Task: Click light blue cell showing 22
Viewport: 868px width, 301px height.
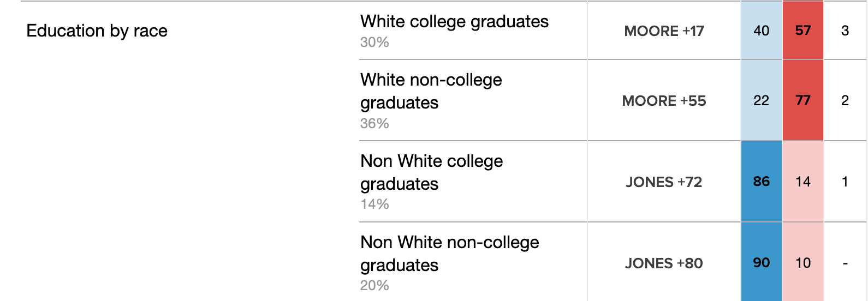Action: (761, 100)
